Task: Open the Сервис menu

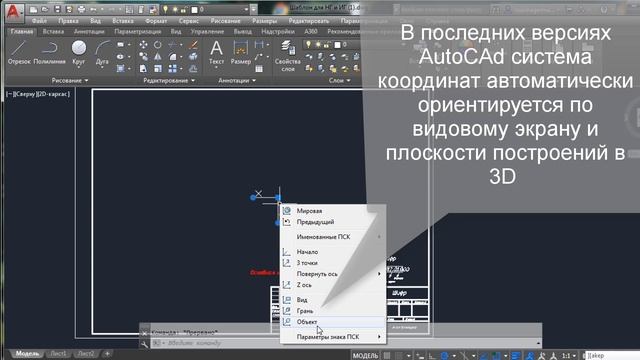Action: [x=189, y=21]
